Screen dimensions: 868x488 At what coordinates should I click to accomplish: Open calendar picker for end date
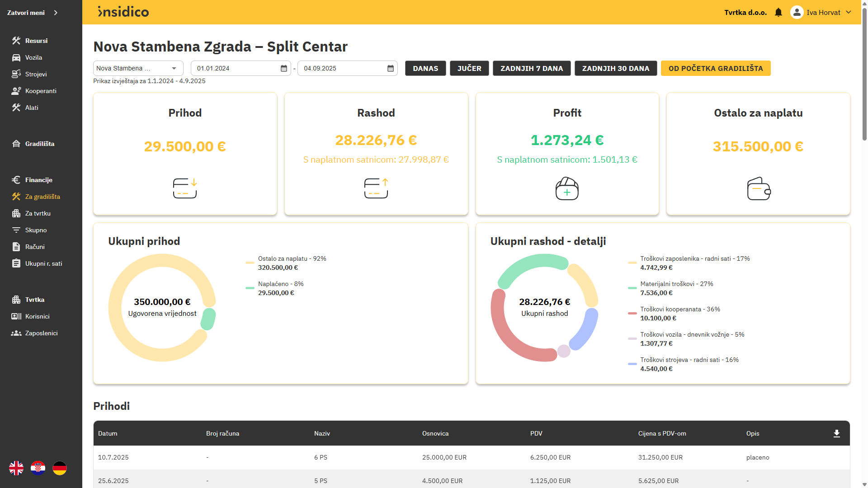(391, 69)
